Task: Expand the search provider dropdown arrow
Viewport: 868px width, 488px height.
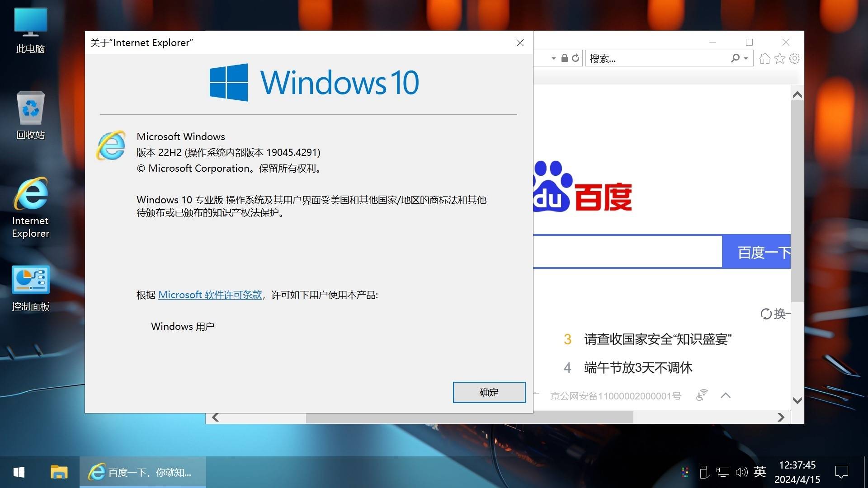Action: pos(746,59)
